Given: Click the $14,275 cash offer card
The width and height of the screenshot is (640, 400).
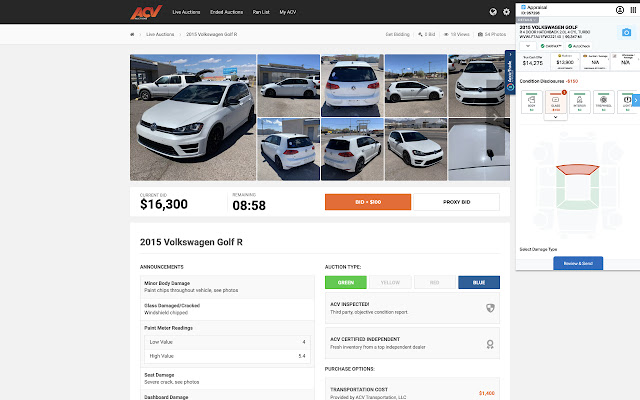Looking at the screenshot, I should (x=533, y=61).
